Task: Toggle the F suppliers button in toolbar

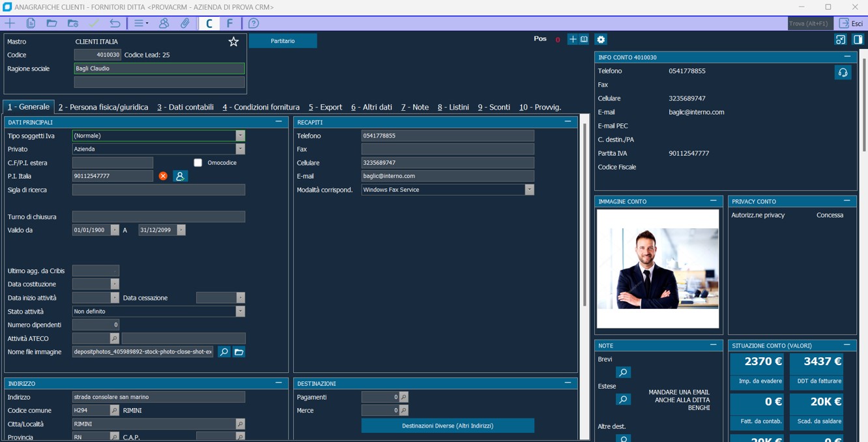Action: (229, 23)
